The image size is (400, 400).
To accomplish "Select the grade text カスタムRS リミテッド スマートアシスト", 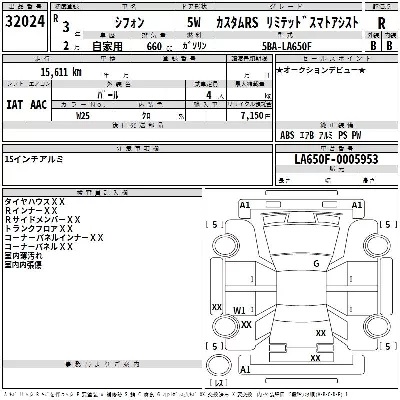I will [x=287, y=22].
